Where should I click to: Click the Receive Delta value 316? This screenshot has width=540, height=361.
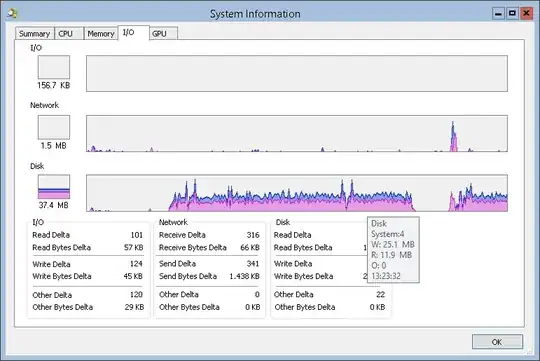(x=253, y=235)
